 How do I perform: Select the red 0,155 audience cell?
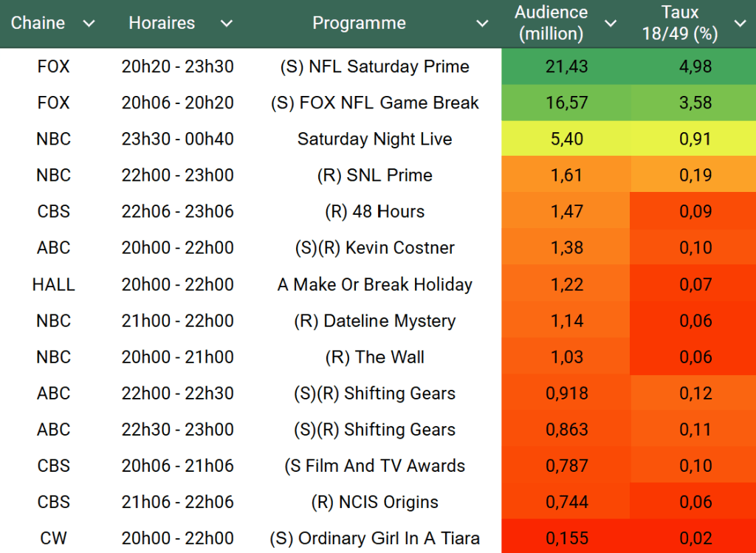(566, 538)
